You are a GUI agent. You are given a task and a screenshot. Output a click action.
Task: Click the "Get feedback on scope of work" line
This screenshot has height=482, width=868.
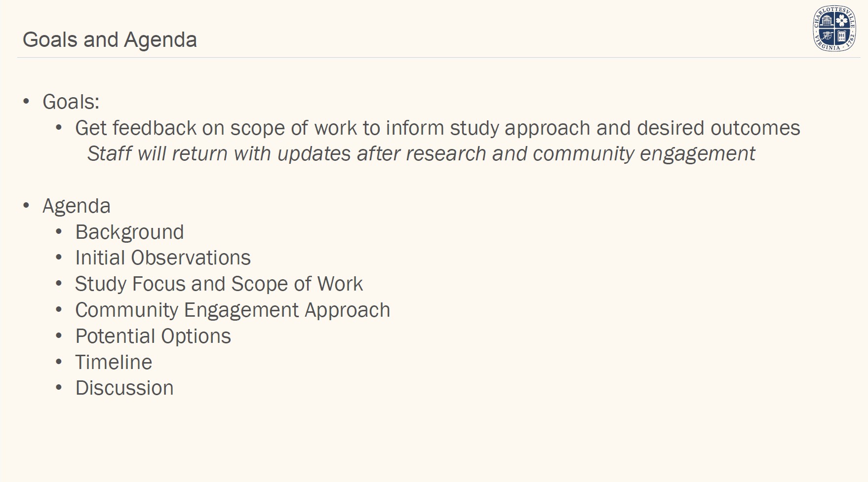click(437, 128)
